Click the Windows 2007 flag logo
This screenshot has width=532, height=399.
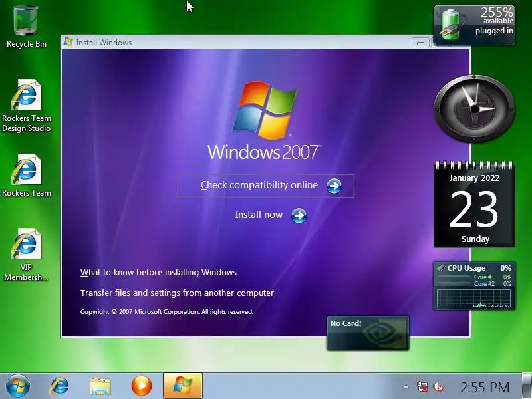click(x=265, y=110)
